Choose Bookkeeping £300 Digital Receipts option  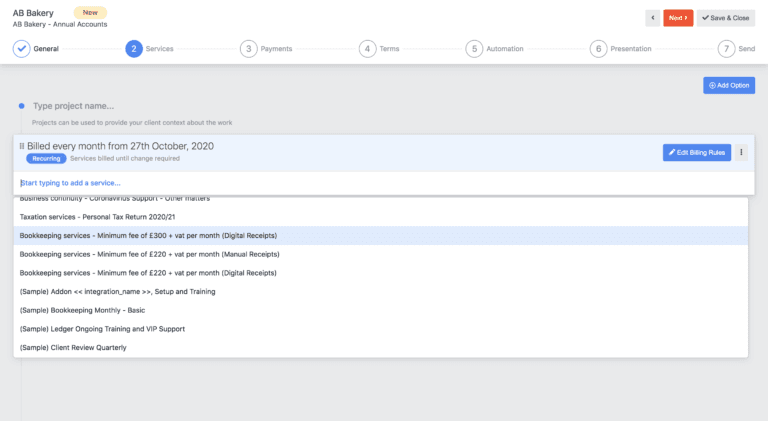148,235
